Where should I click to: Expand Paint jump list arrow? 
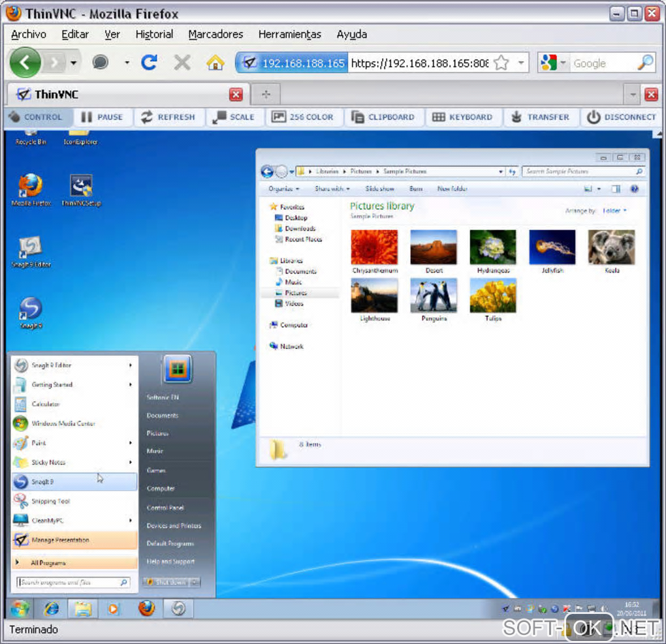[x=131, y=443]
